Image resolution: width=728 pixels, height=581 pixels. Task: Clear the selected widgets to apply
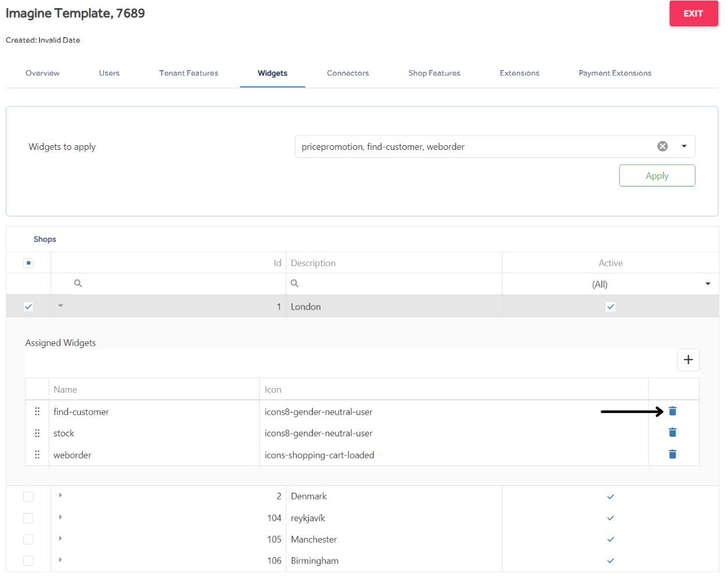pyautogui.click(x=662, y=146)
